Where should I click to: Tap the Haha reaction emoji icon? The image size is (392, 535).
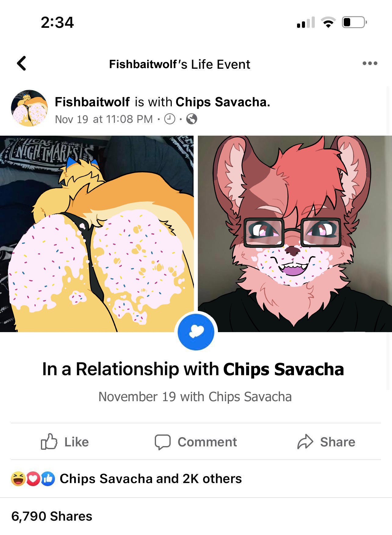click(x=18, y=479)
